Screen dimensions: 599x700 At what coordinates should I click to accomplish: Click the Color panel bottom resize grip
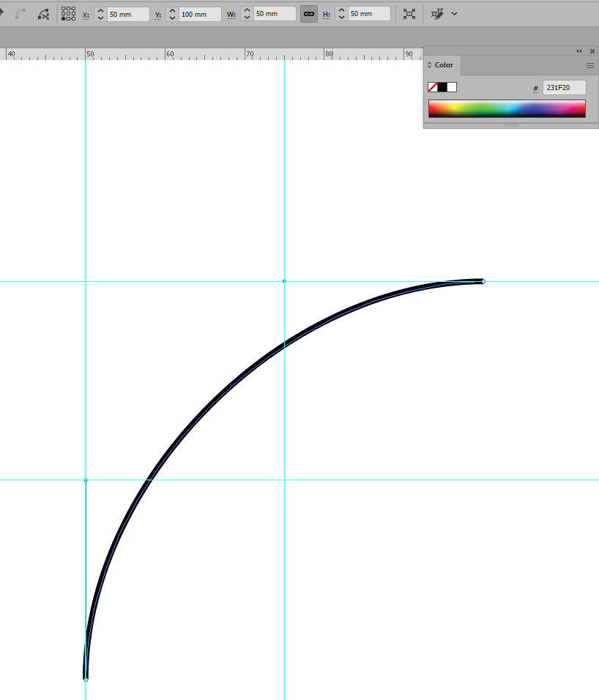coord(510,125)
